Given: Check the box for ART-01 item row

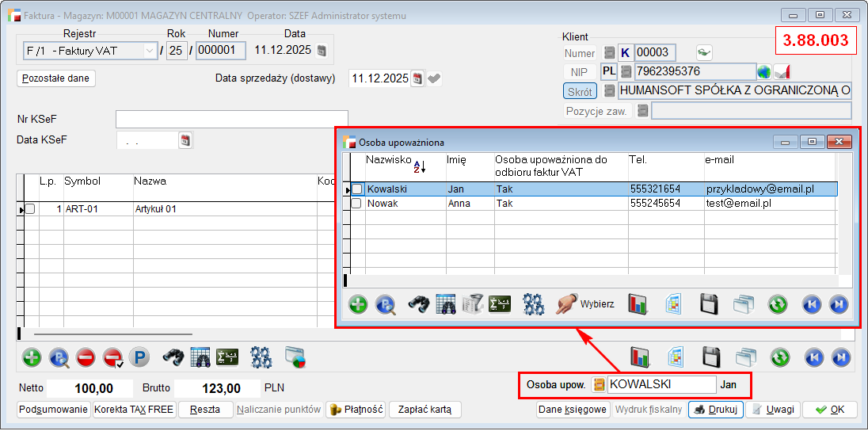Looking at the screenshot, I should [x=30, y=209].
